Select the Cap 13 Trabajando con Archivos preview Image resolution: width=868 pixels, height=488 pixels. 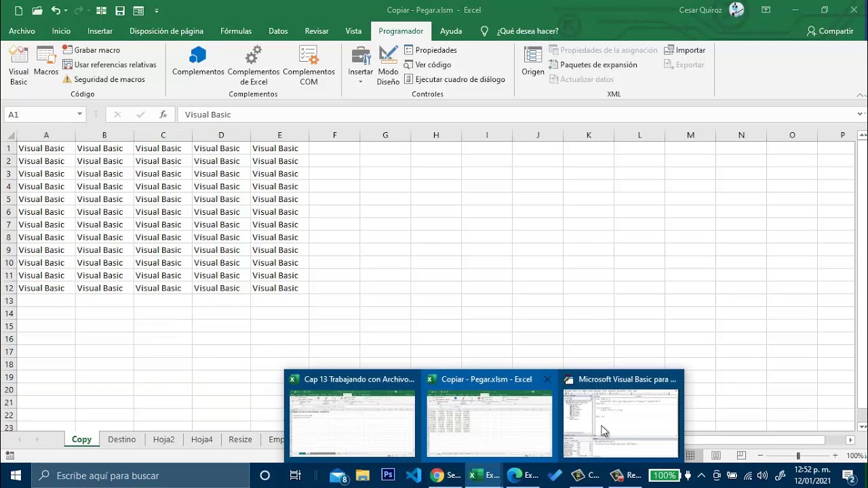click(352, 415)
